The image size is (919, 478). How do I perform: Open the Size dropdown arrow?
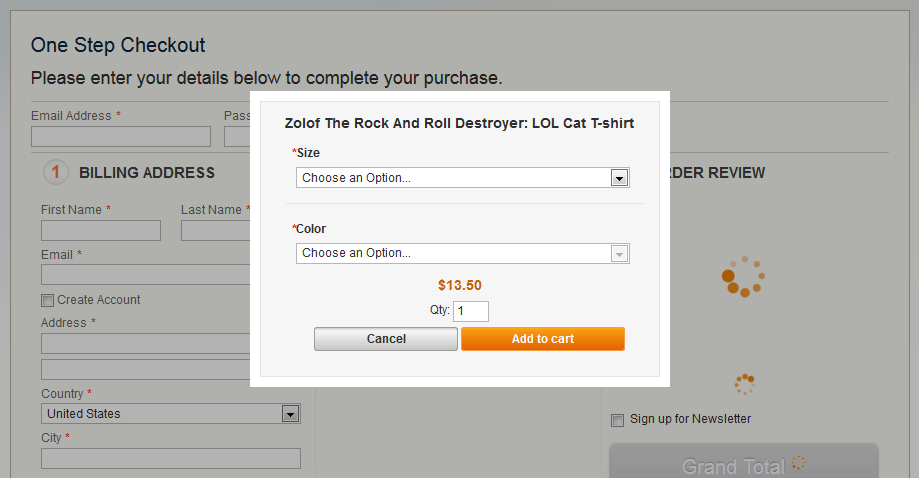620,177
